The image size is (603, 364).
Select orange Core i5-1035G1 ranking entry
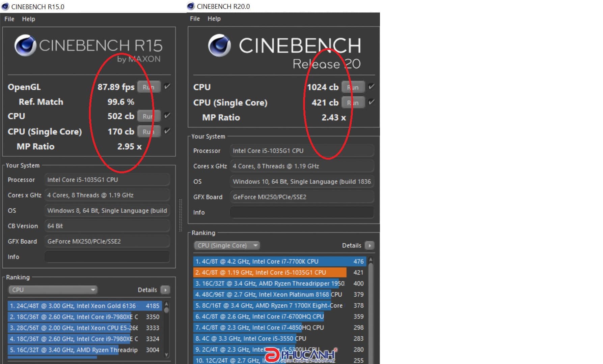click(x=279, y=272)
